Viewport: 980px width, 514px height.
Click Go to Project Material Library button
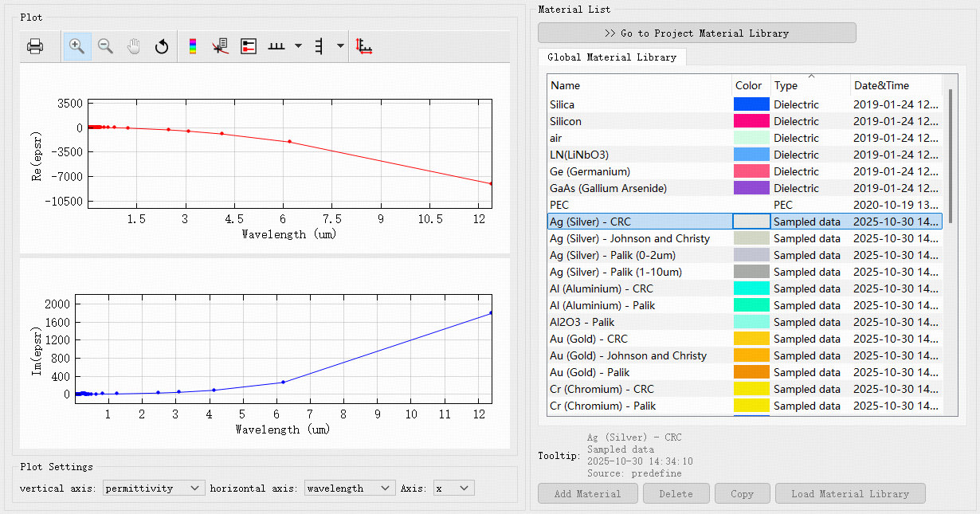pyautogui.click(x=696, y=33)
